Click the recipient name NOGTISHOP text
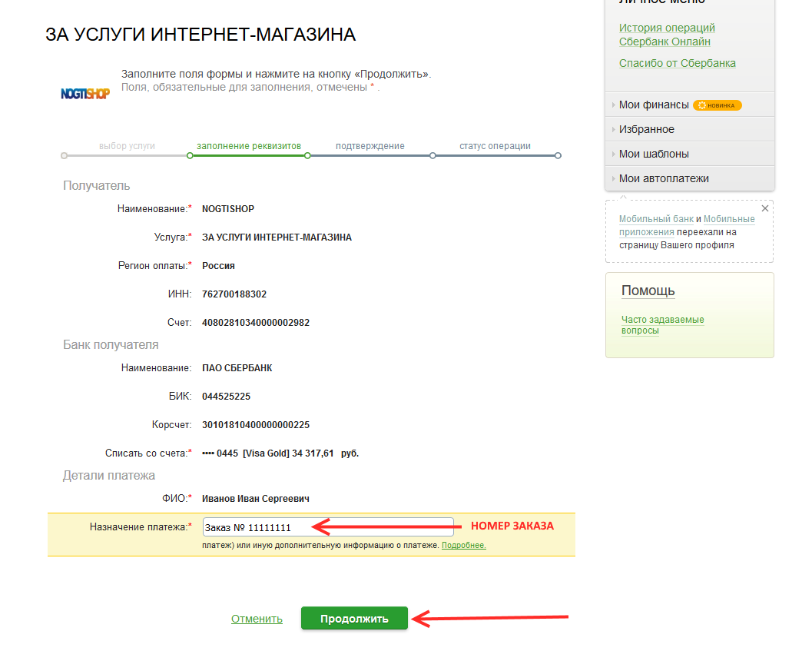Image resolution: width=812 pixels, height=651 pixels. [228, 209]
